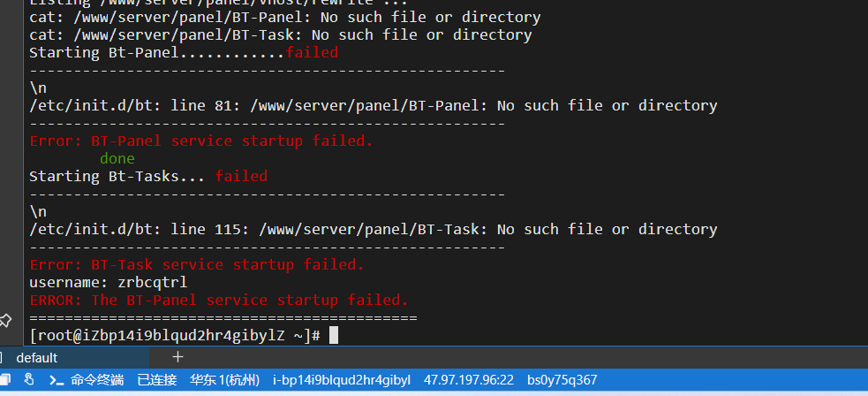Screen dimensions: 868x396
Task: Click the line 81 BT-Panel error message
Action: click(374, 106)
